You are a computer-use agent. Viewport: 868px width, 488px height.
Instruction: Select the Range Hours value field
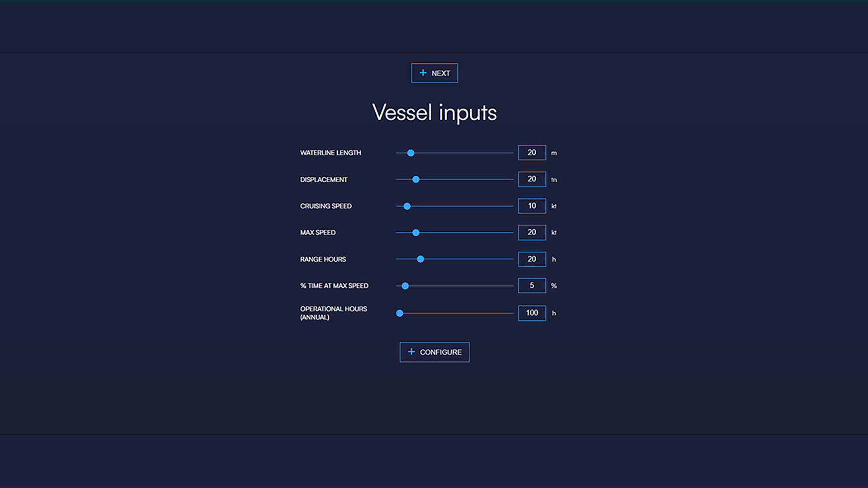[532, 259]
